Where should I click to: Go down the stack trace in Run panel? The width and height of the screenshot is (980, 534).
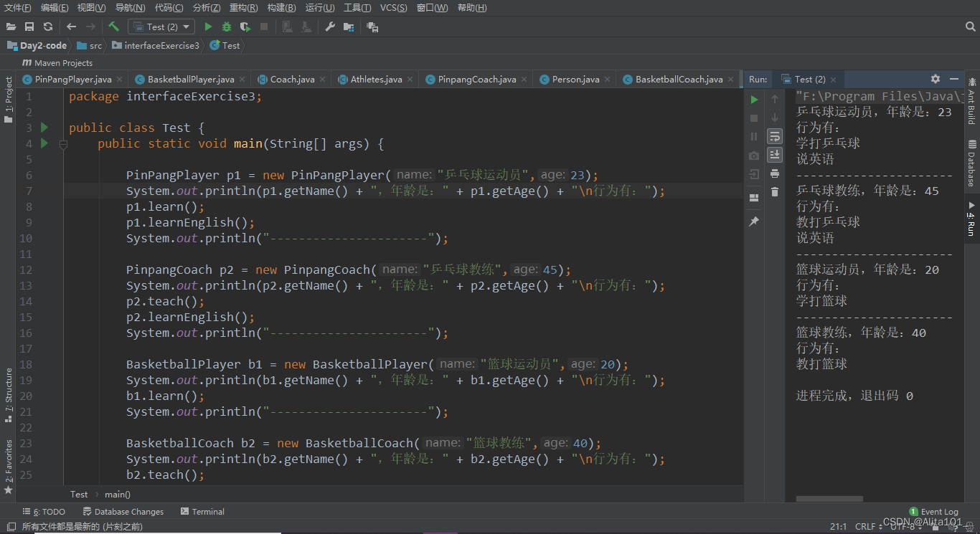(775, 118)
